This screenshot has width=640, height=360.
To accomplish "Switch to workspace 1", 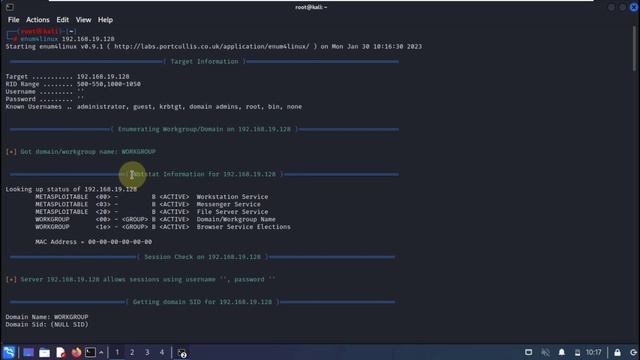I will pos(117,352).
